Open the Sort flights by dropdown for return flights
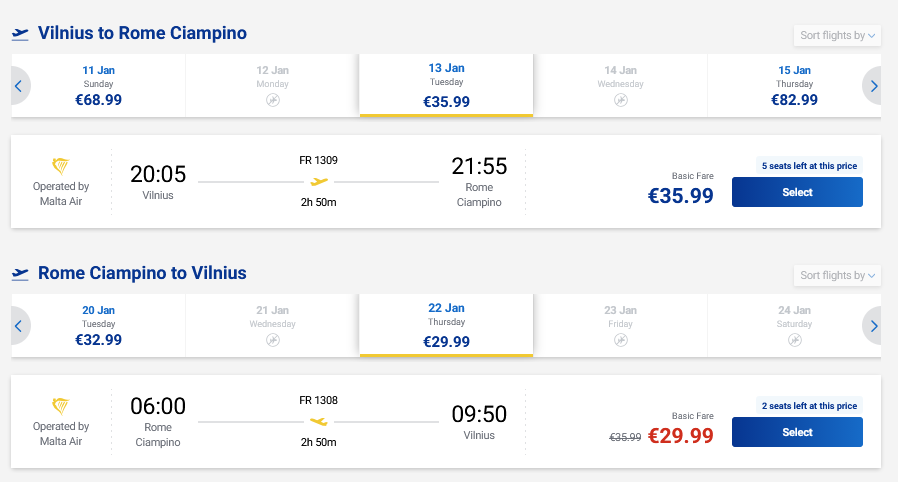Screen dimensions: 898x482 coord(837,276)
